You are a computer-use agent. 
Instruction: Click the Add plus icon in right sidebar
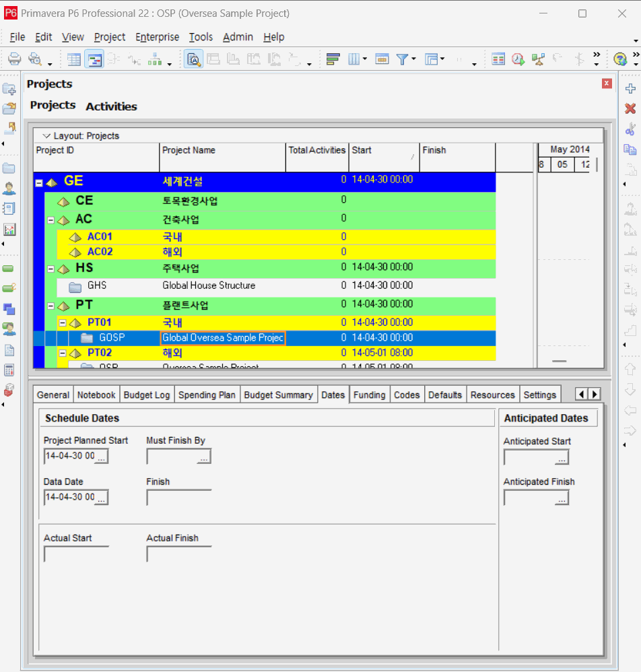coord(630,88)
